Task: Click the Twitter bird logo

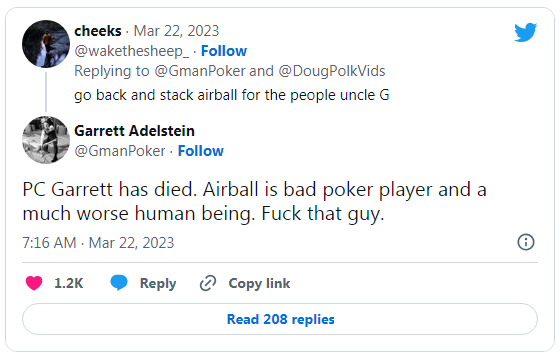Action: coord(525,32)
